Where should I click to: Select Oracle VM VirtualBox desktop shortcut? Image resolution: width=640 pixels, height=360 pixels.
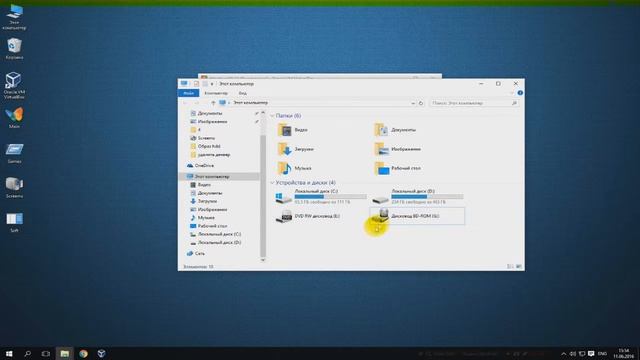[x=14, y=85]
